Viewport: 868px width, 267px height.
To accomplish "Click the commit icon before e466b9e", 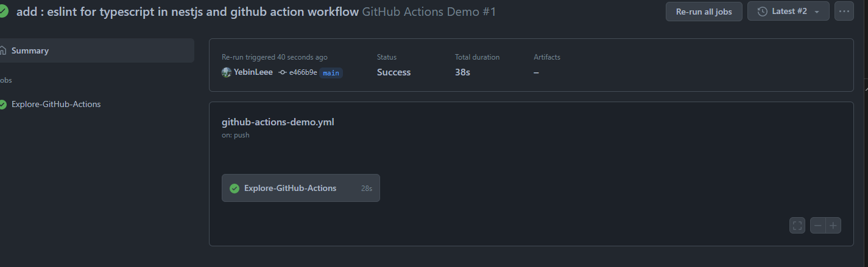I will pos(283,72).
